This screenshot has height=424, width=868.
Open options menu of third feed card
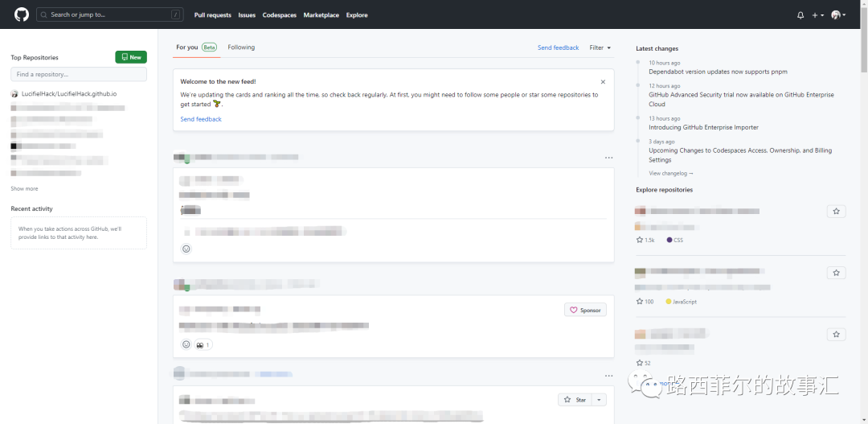click(609, 377)
